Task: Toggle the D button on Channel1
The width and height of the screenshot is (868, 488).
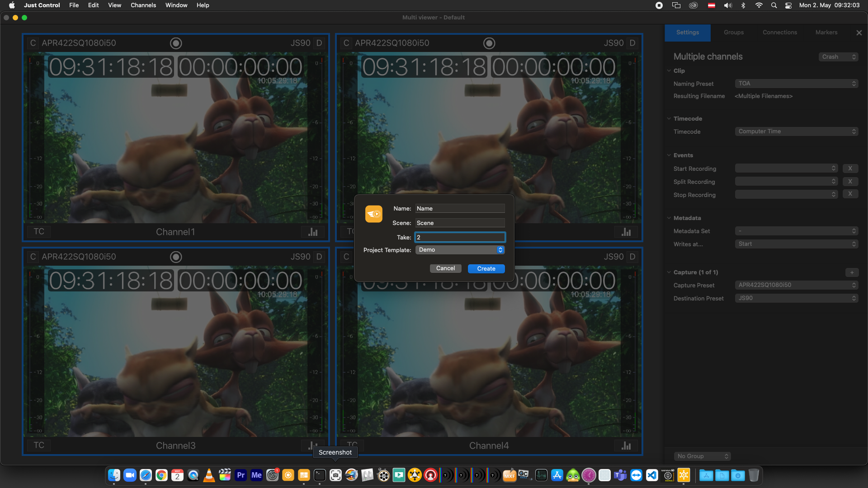Action: click(x=319, y=43)
